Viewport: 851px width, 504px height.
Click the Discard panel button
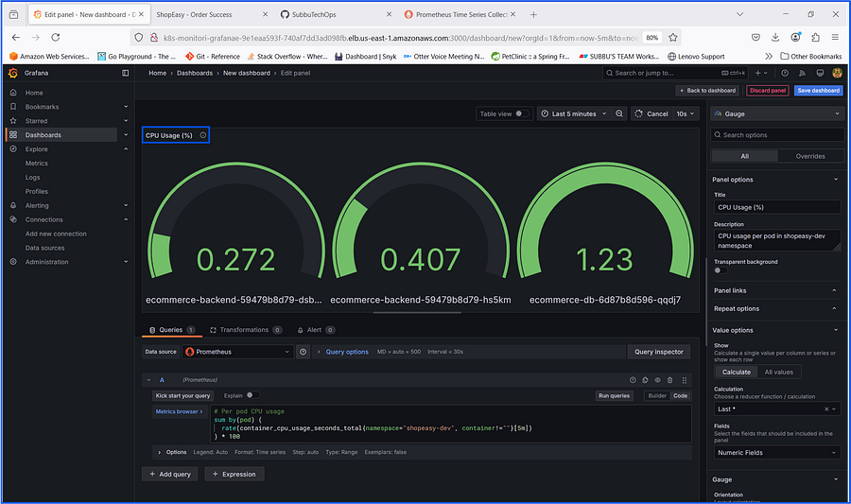[x=768, y=90]
